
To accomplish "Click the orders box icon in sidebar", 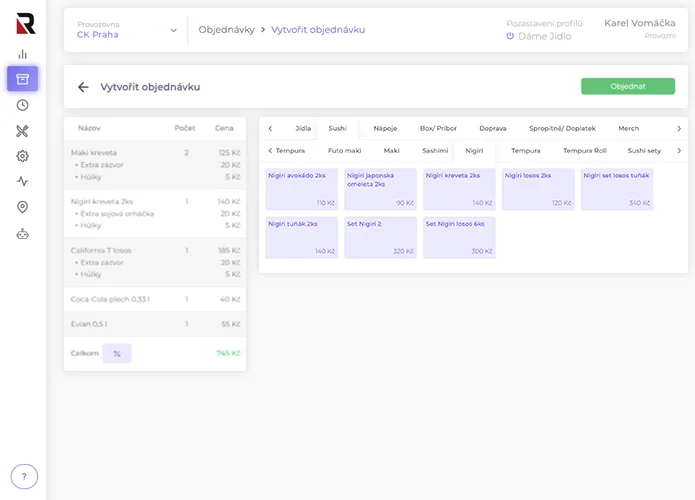I will (x=22, y=79).
